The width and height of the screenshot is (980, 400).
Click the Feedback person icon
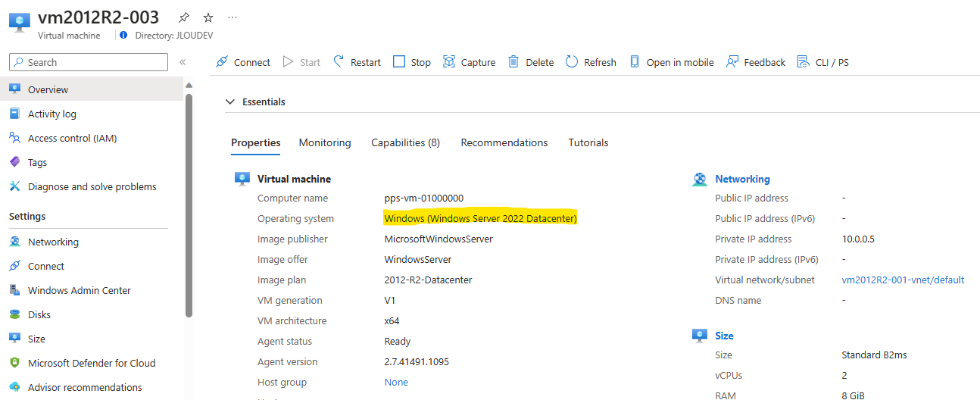pyautogui.click(x=732, y=62)
